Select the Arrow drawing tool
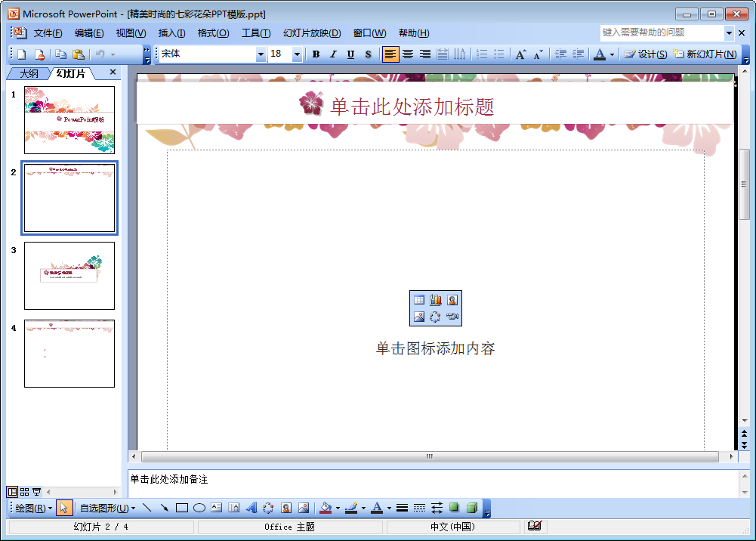 [165, 508]
